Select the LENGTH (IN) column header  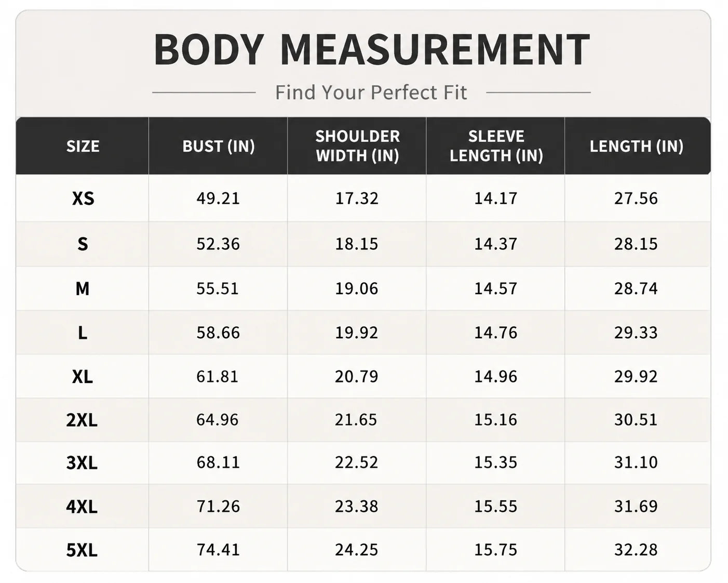point(636,146)
